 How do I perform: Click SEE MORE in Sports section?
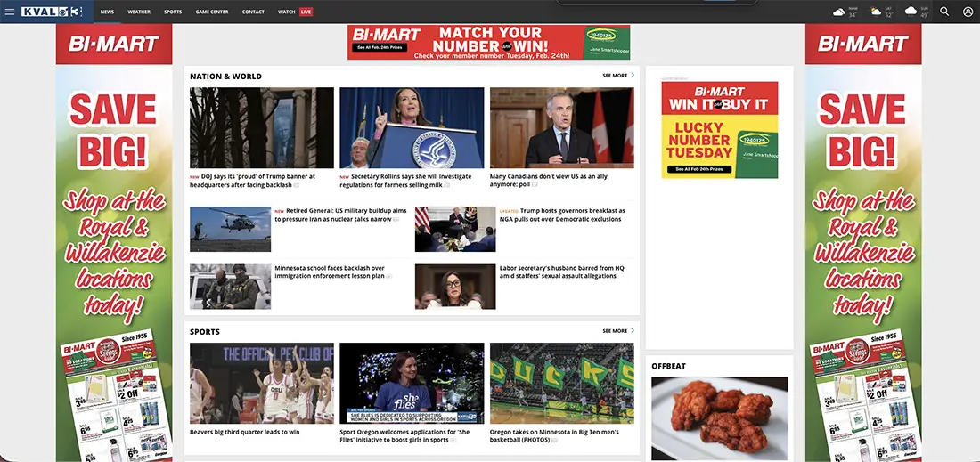(615, 331)
